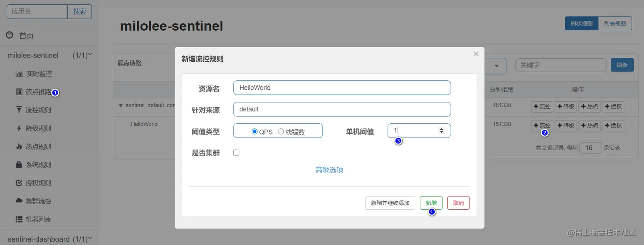The image size is (644, 245).
Task: Click the 针对来源 field with default
Action: tap(342, 109)
